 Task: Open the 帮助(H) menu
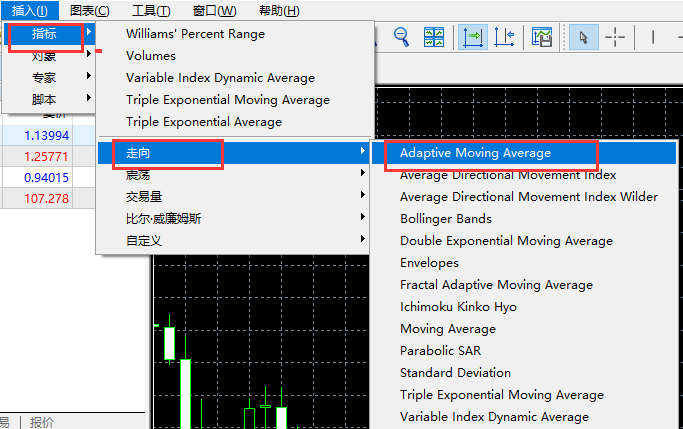click(279, 10)
